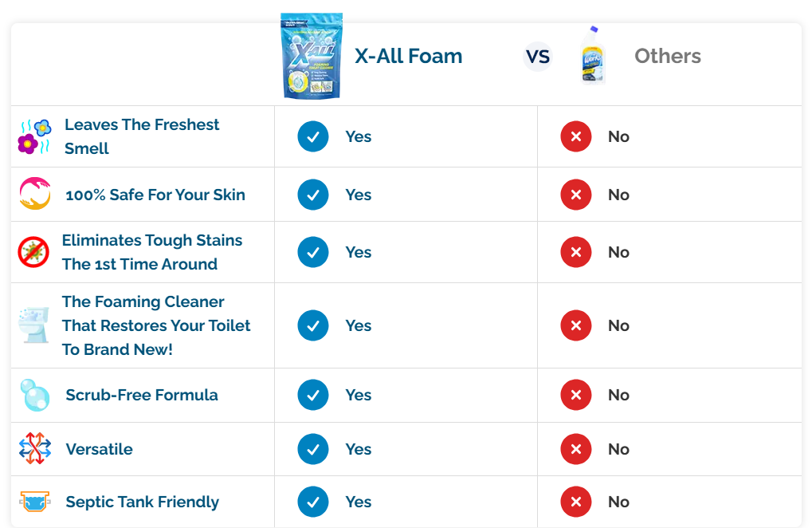
Task: Click red X in 100% Safe row
Action: tap(576, 195)
